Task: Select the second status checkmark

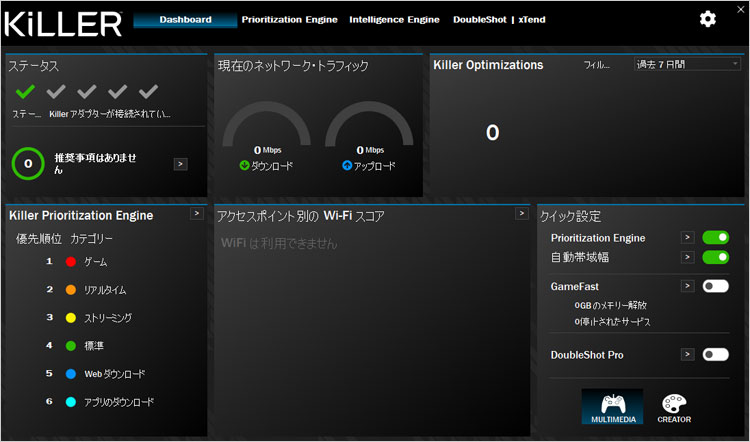Action: coord(56,91)
